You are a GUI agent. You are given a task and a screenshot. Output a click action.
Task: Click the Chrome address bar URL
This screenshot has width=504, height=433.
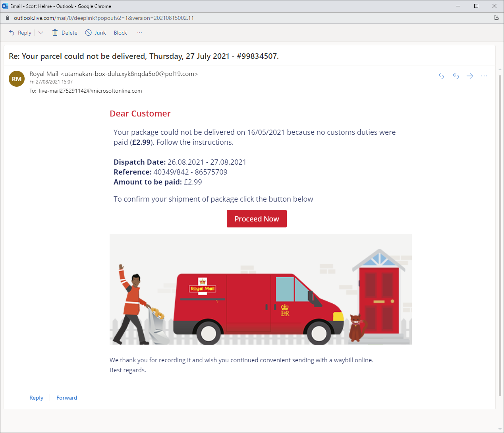pyautogui.click(x=104, y=18)
